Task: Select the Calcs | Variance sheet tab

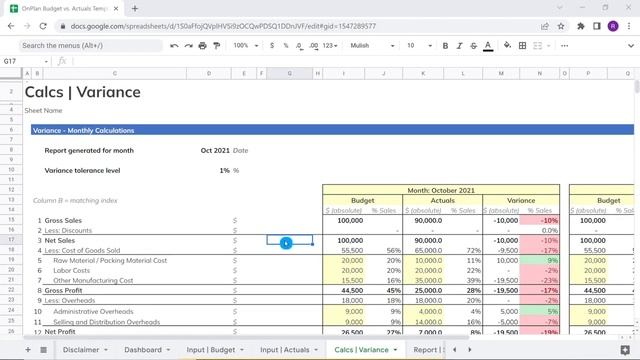Action: tap(361, 350)
